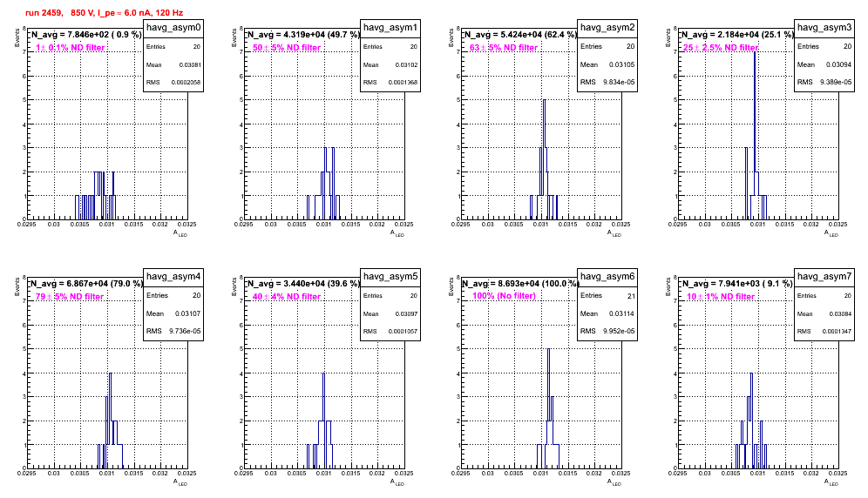Viewport: 868px width, 498px height.
Task: Click the 79± 5% ND filter label
Action: (70, 297)
